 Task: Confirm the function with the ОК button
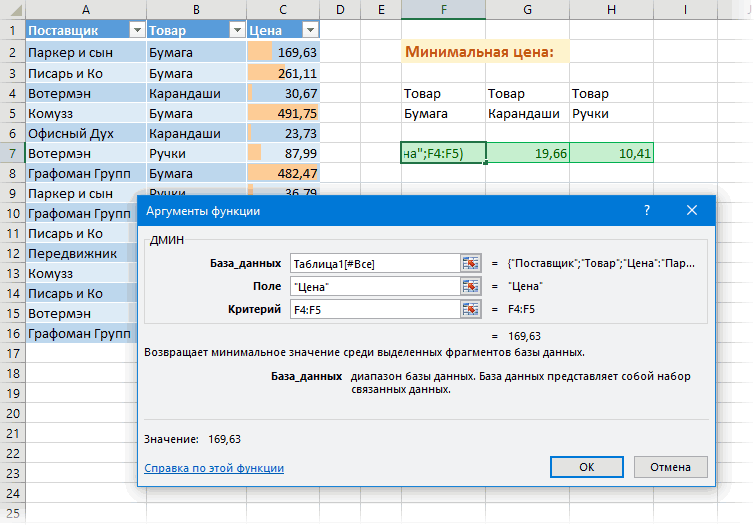click(586, 467)
